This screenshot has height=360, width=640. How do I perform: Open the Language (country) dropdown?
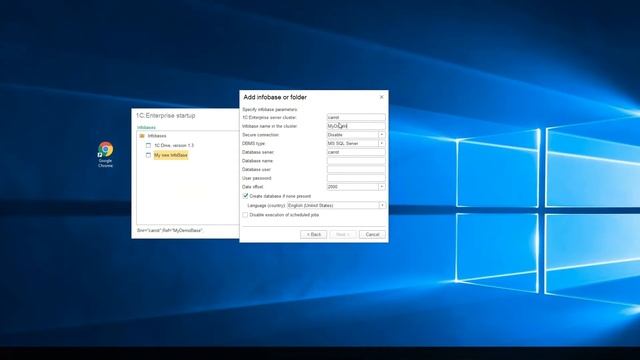382,205
